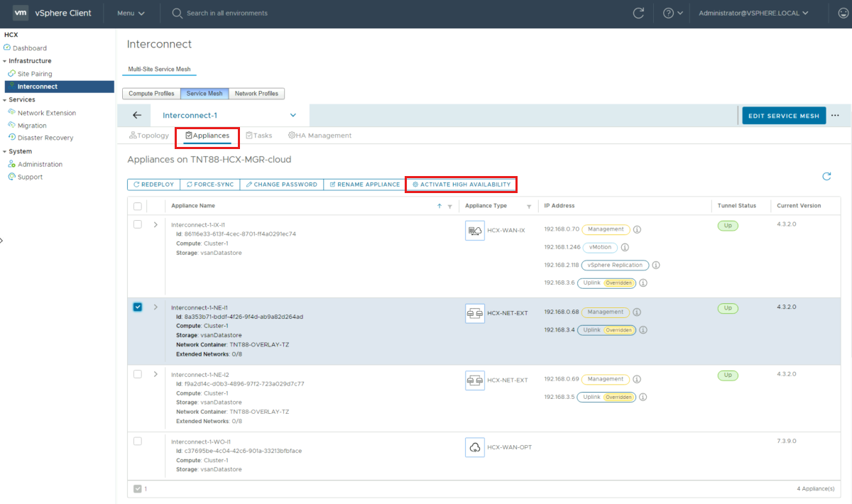The height and width of the screenshot is (504, 852).
Task: Open the Menu dropdown in top bar
Action: tap(131, 13)
